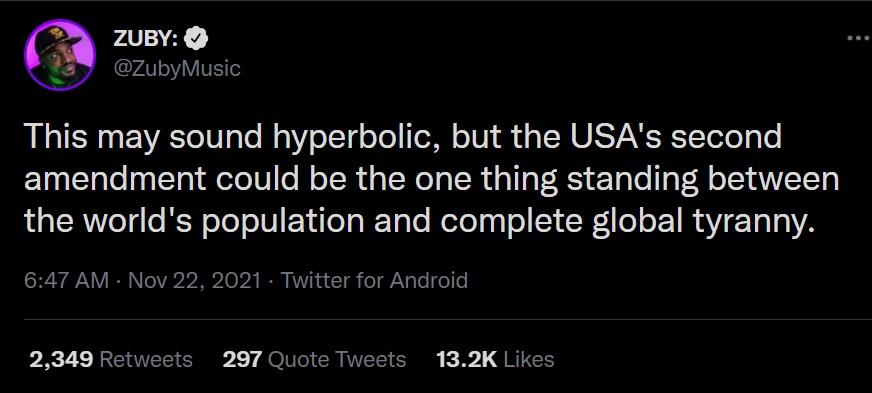Click the tweet text about second amendment
Viewport: 872px width, 393px height.
tap(431, 180)
